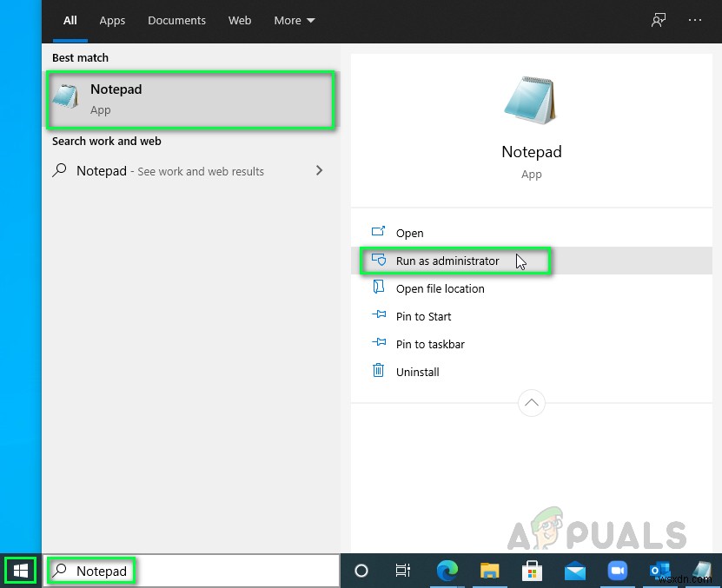
Task: Launch Microsoft Edge from the taskbar
Action: (447, 571)
